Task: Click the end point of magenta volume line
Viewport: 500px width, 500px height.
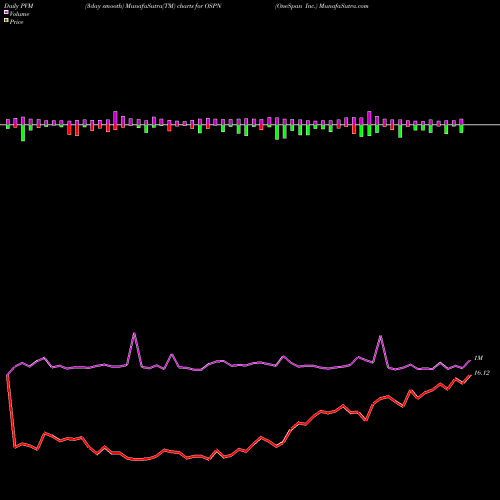Action: pyautogui.click(x=470, y=361)
